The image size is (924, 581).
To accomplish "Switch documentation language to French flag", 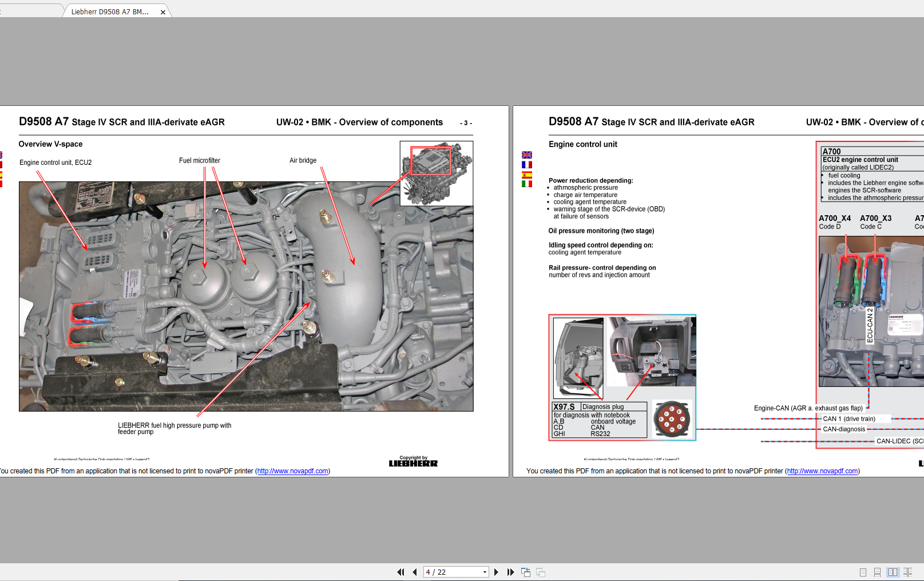I will 527,164.
